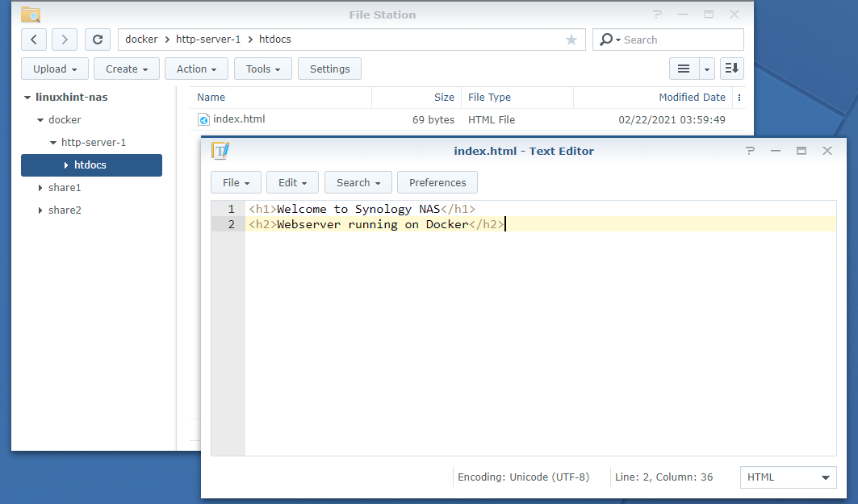
Task: Click the File Station Settings button
Action: pos(329,69)
